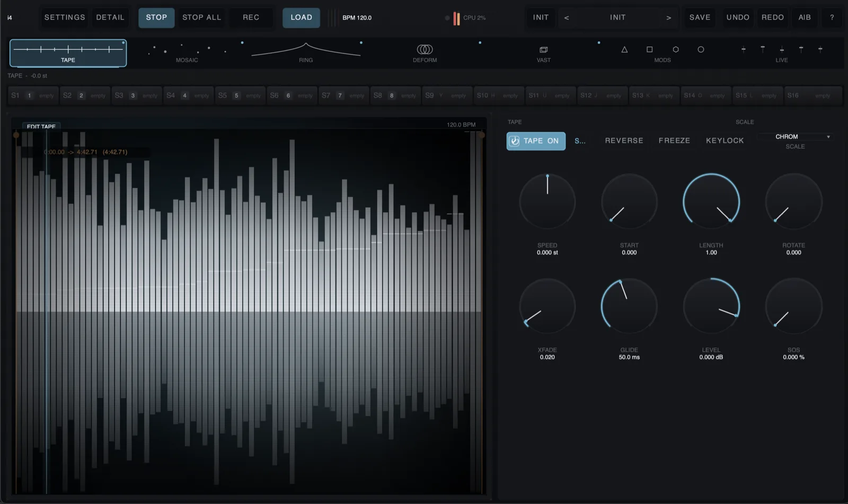Toggle the TAPE ON power button
This screenshot has height=504, width=848.
(x=536, y=141)
